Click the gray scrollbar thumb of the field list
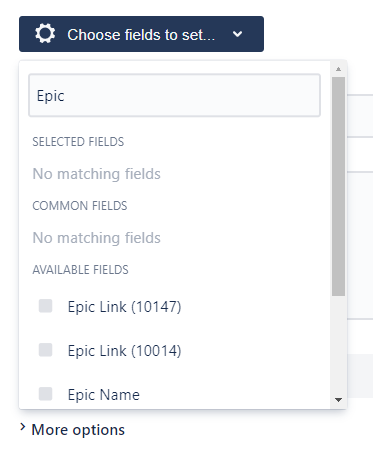Image resolution: width=373 pixels, height=452 pixels. [x=338, y=186]
